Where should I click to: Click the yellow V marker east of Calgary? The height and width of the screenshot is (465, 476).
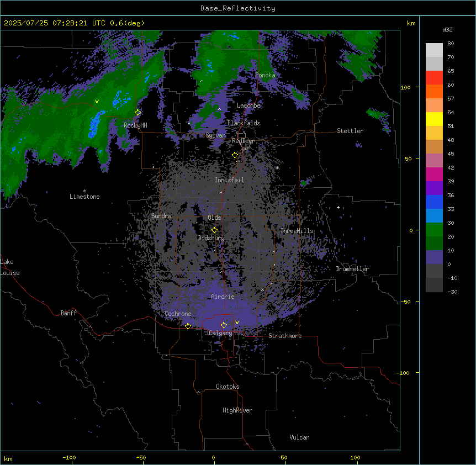click(x=237, y=323)
